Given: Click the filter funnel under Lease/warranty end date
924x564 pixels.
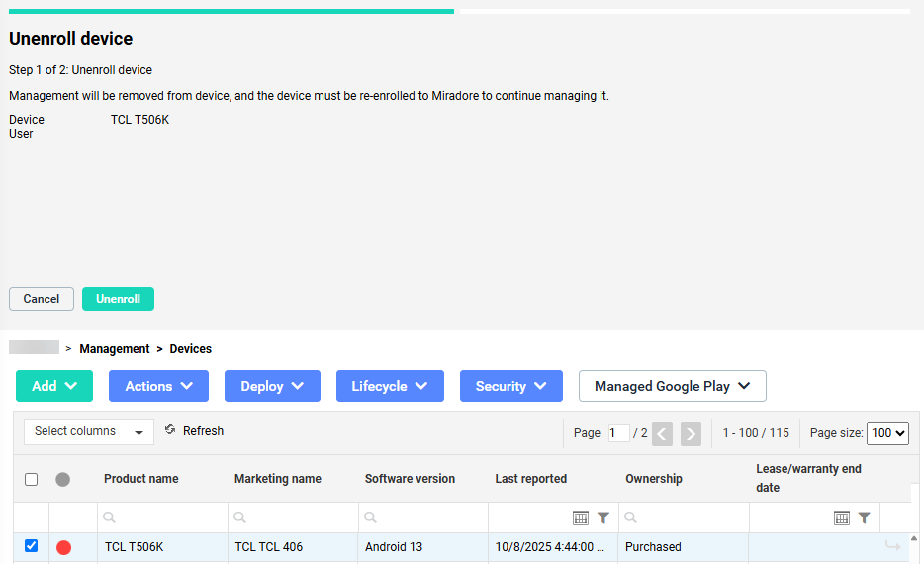Looking at the screenshot, I should (x=865, y=517).
